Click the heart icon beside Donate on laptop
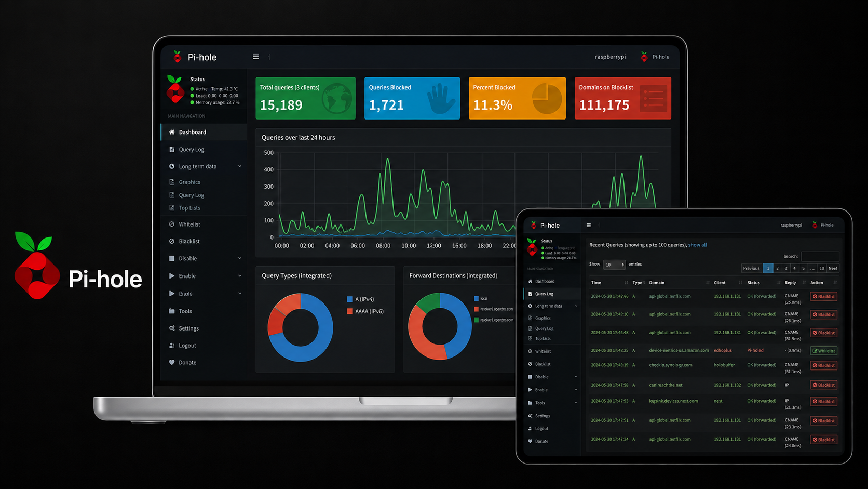Viewport: 868px width, 489px height. (172, 362)
